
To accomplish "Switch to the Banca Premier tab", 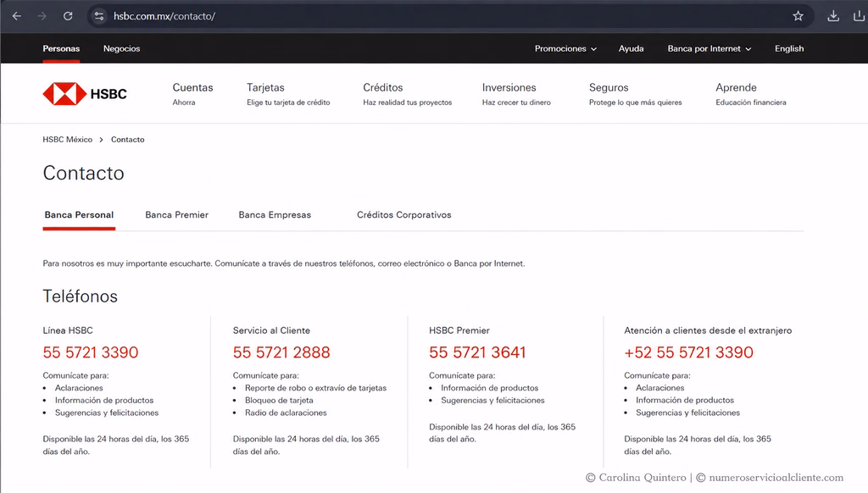I will (x=176, y=214).
